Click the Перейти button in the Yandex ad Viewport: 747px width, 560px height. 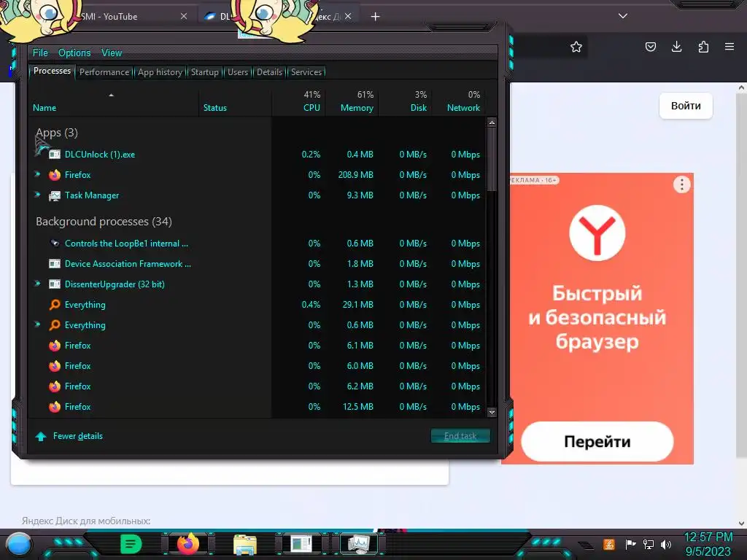(x=597, y=441)
